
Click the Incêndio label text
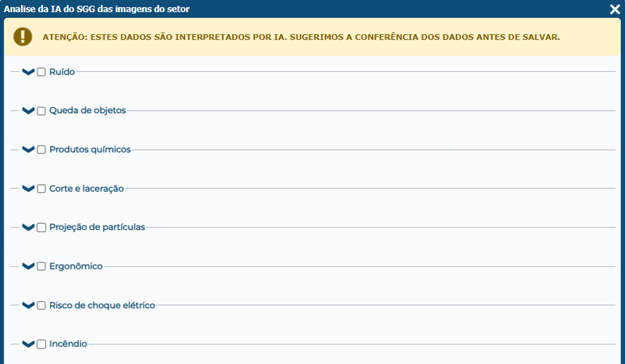point(68,344)
